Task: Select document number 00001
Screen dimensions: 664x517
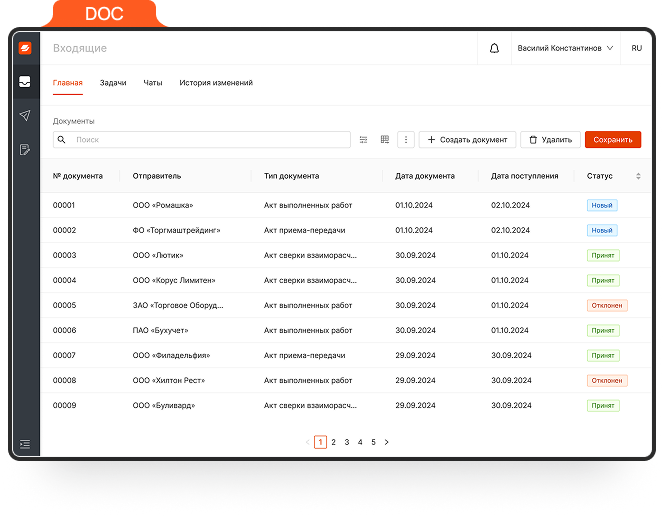Action: (64, 205)
